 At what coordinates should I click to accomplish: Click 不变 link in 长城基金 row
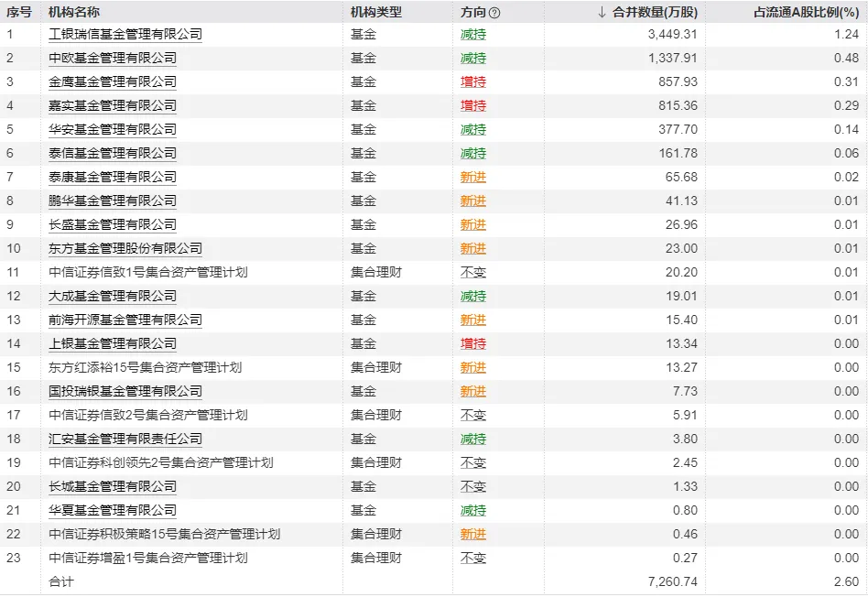(x=473, y=487)
